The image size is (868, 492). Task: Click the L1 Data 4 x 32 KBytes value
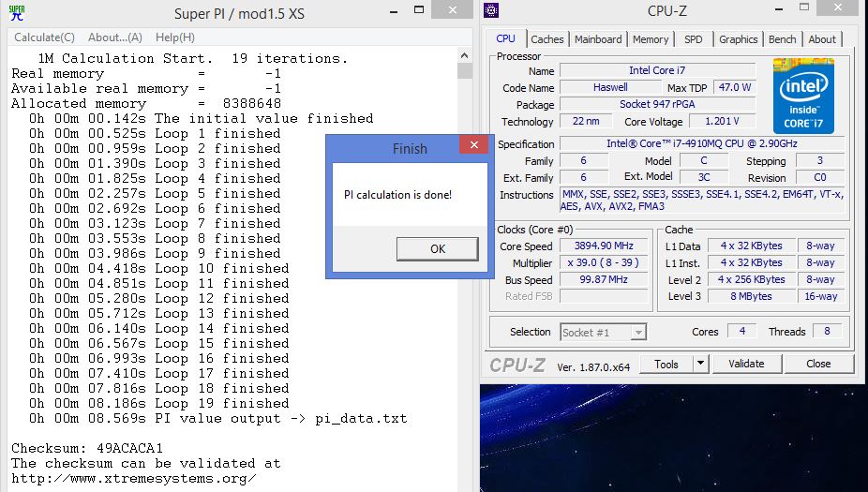click(x=751, y=246)
